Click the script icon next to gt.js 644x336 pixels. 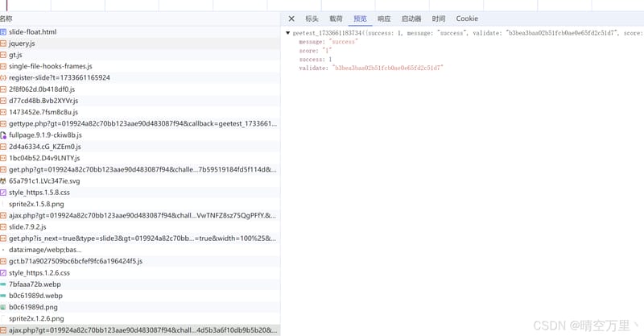3,55
